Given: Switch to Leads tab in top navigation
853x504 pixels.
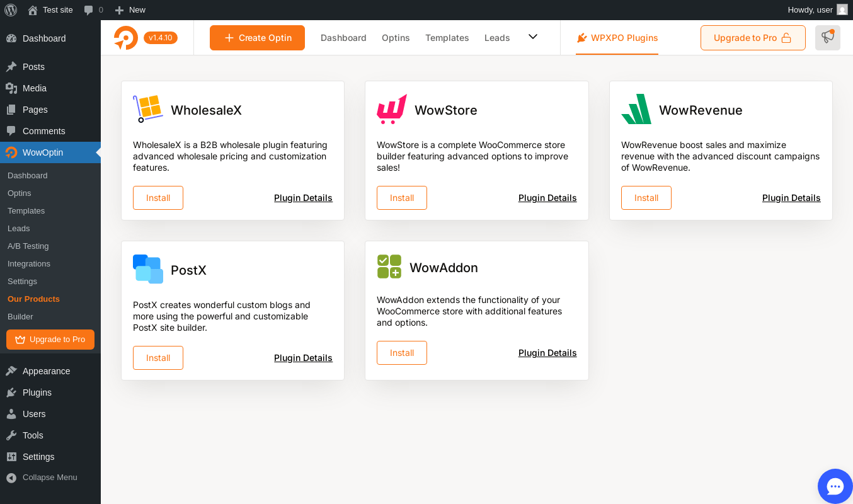Looking at the screenshot, I should coord(497,38).
